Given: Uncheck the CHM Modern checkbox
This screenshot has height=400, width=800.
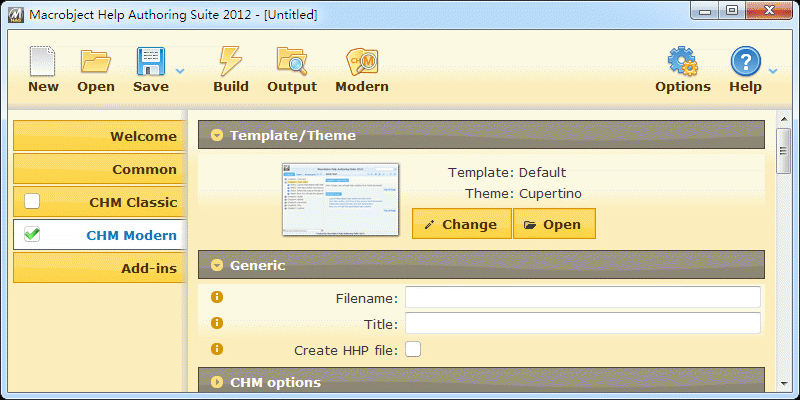Looking at the screenshot, I should click(x=32, y=235).
